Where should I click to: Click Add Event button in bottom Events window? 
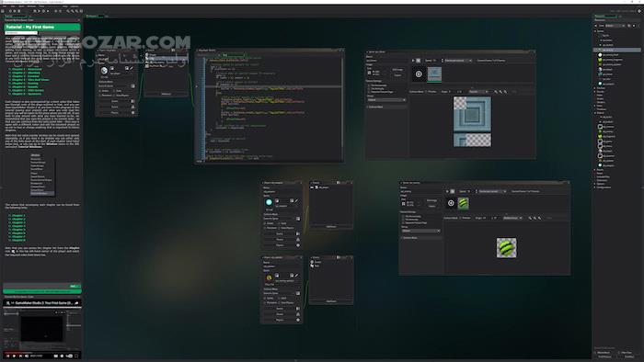(331, 301)
